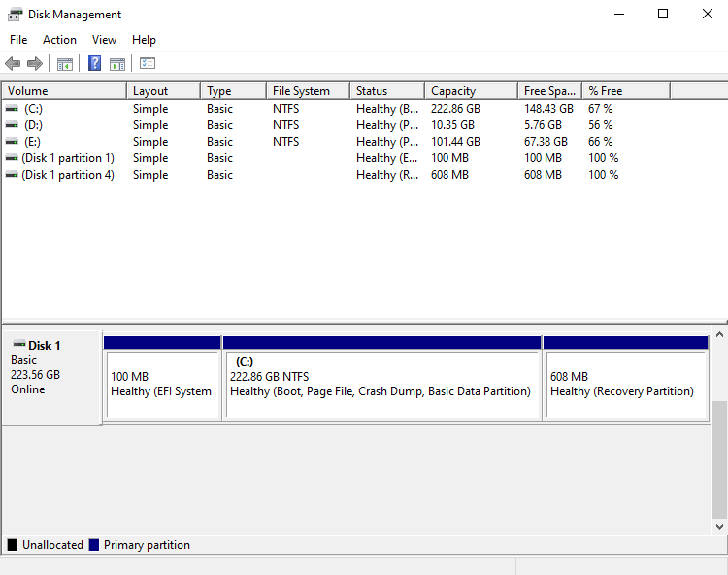
Task: Click the (E:) volume name text
Action: click(x=32, y=142)
